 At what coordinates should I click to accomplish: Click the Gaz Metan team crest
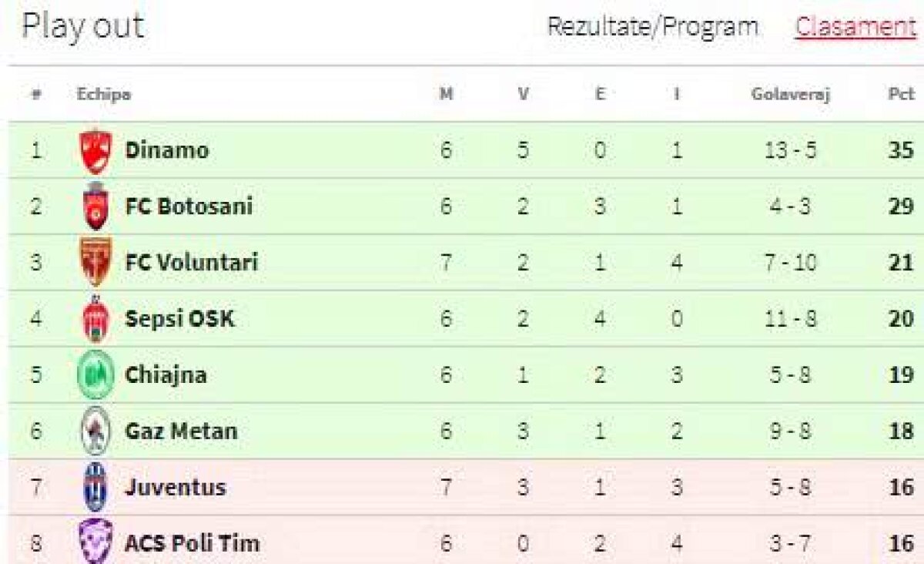pos(95,431)
